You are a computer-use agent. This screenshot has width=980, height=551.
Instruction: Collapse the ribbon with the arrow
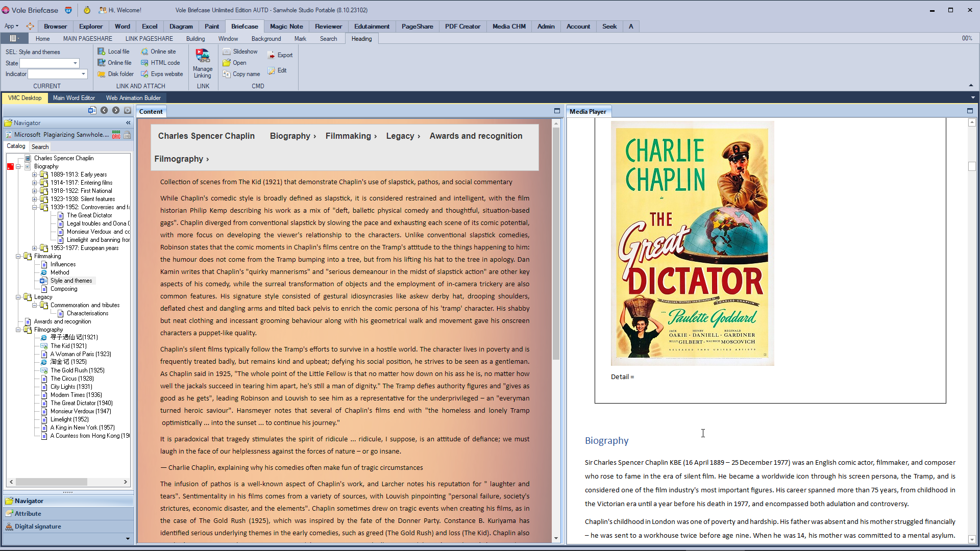971,85
